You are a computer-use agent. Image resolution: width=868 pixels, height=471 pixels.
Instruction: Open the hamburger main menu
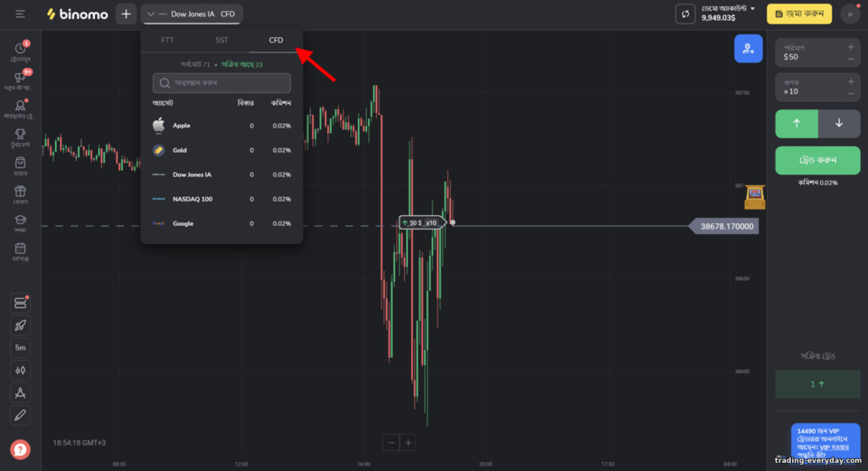click(x=20, y=14)
